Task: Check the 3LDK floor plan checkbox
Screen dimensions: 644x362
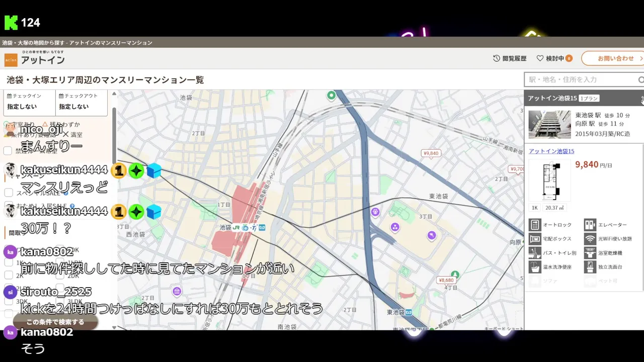Action: 60,301
